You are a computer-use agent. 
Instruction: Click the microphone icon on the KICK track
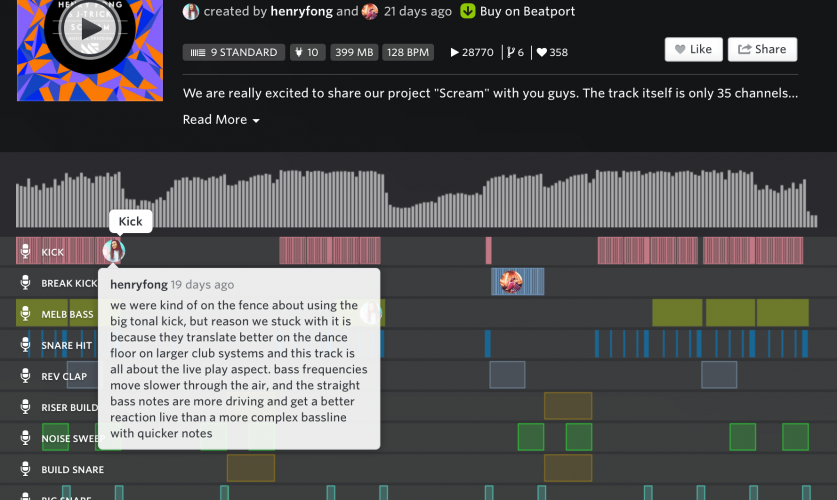26,252
